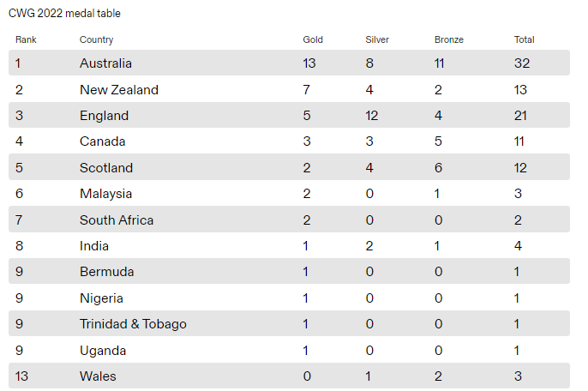Viewport: 588px width, 391px height.
Task: Click Bermuda in the medal table
Action: pyautogui.click(x=107, y=272)
